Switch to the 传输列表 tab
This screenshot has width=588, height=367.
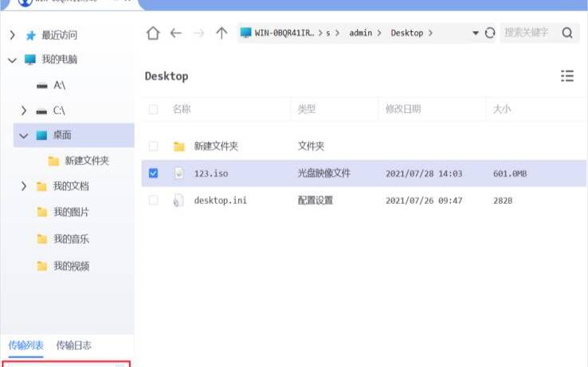(25, 346)
